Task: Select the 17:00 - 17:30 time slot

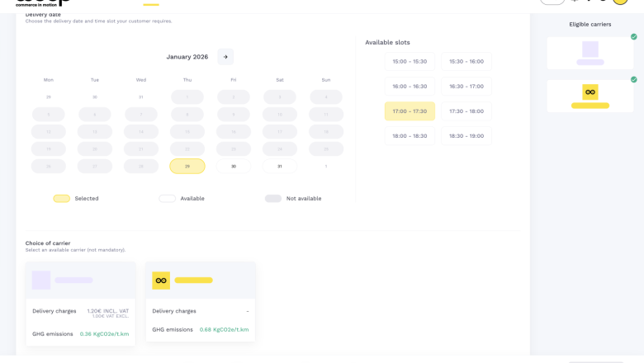Action: [410, 111]
